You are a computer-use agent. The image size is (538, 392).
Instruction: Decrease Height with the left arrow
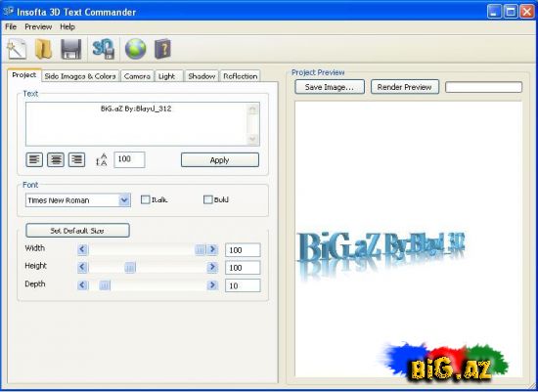click(83, 267)
